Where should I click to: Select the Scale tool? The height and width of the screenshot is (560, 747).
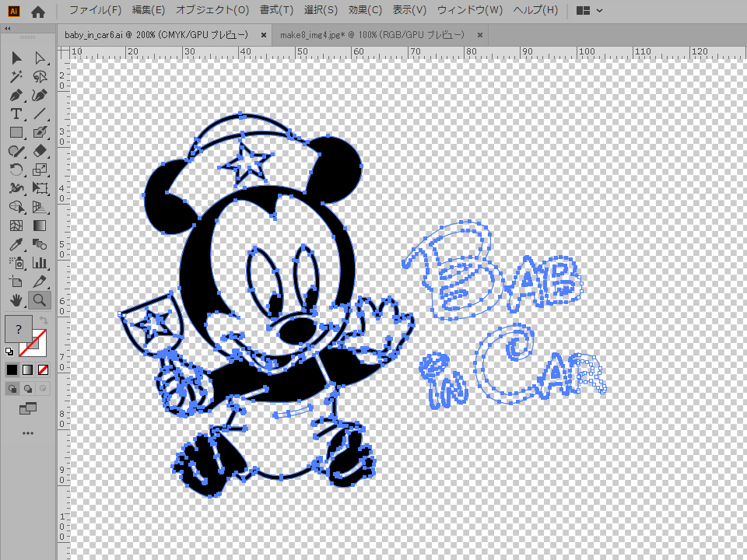(40, 170)
